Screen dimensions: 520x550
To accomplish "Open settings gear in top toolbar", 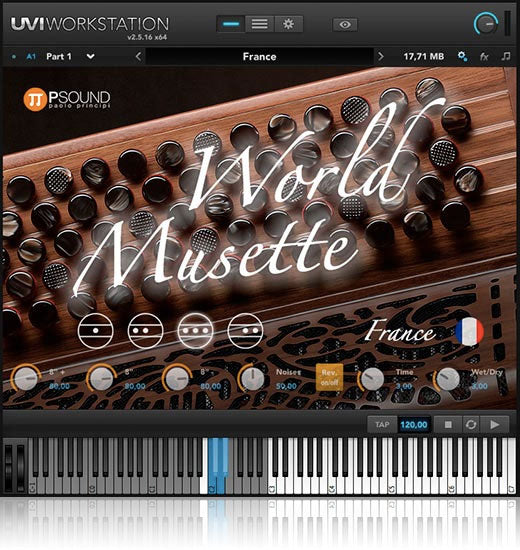I will click(288, 24).
